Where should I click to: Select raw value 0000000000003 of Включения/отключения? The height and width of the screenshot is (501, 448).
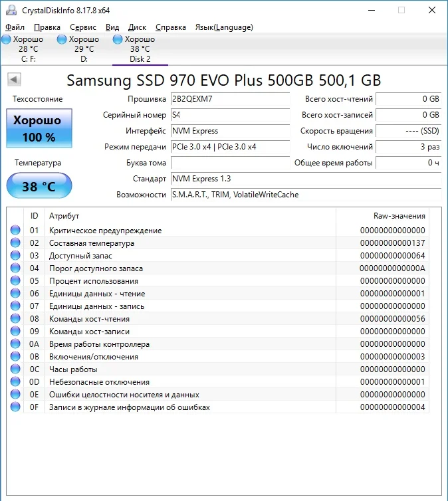(x=392, y=357)
